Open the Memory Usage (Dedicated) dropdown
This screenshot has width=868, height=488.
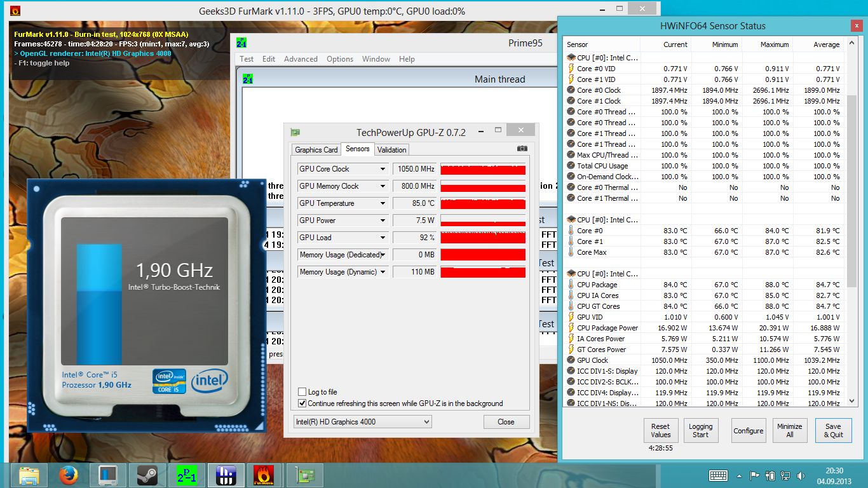coord(383,255)
